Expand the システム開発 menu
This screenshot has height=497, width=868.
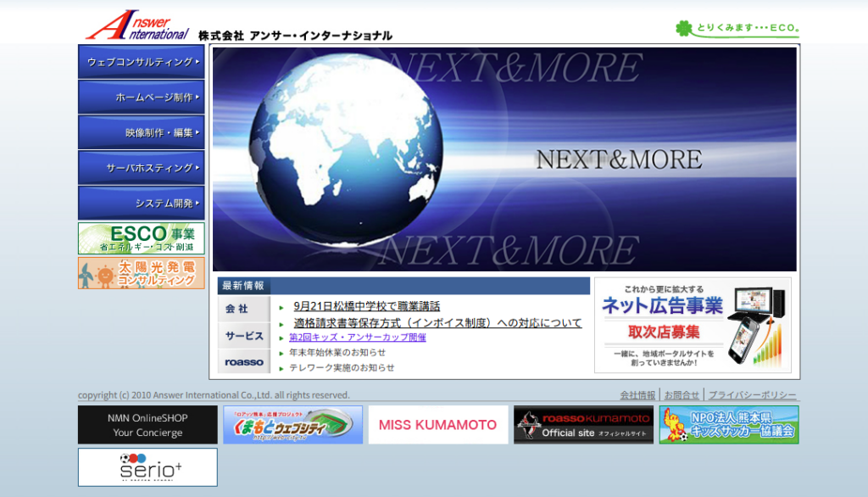coord(142,204)
